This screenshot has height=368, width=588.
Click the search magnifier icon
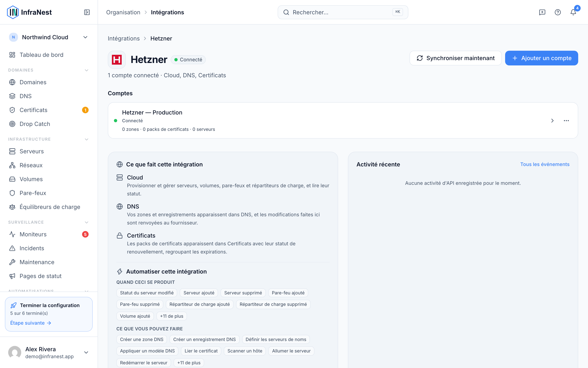286,12
